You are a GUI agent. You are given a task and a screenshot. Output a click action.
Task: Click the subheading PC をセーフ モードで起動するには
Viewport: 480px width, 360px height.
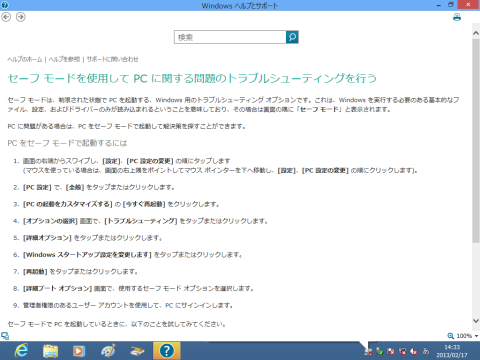[67, 143]
